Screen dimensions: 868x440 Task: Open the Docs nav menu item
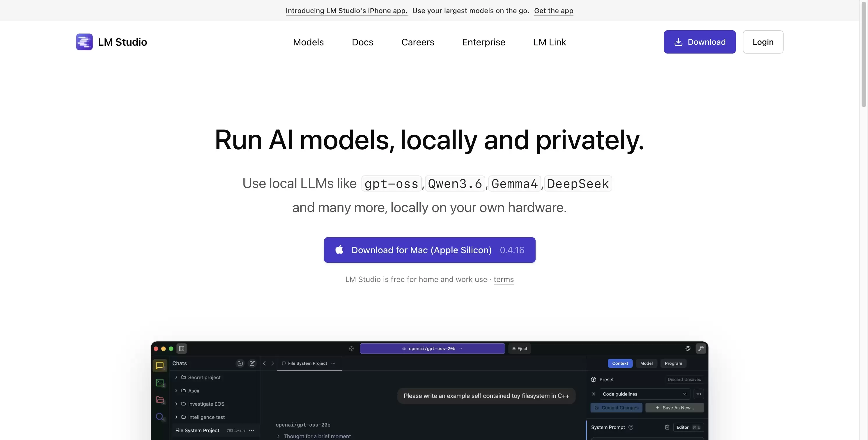(363, 42)
